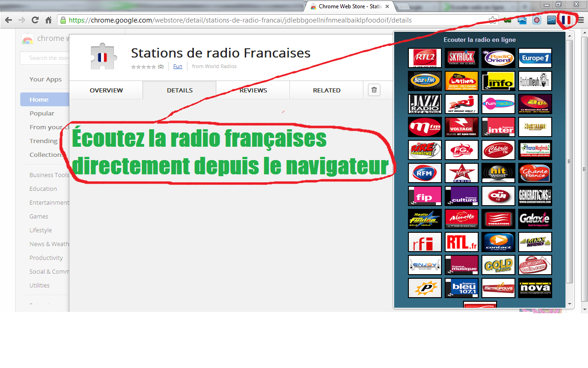Play the MFM radio station
The height and width of the screenshot is (368, 588).
coord(425,127)
